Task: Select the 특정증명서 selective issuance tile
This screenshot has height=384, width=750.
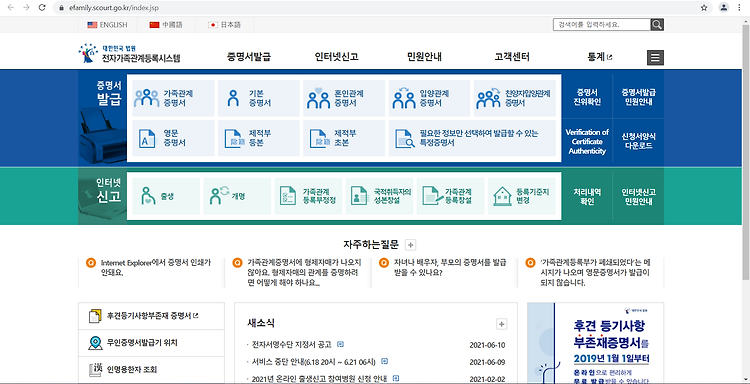Action: pos(472,138)
